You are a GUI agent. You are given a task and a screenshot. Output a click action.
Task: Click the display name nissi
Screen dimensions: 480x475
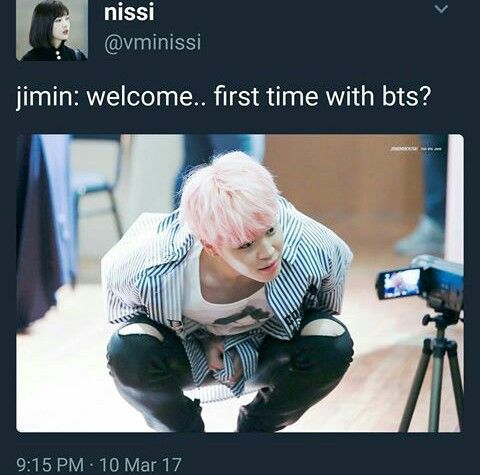129,12
